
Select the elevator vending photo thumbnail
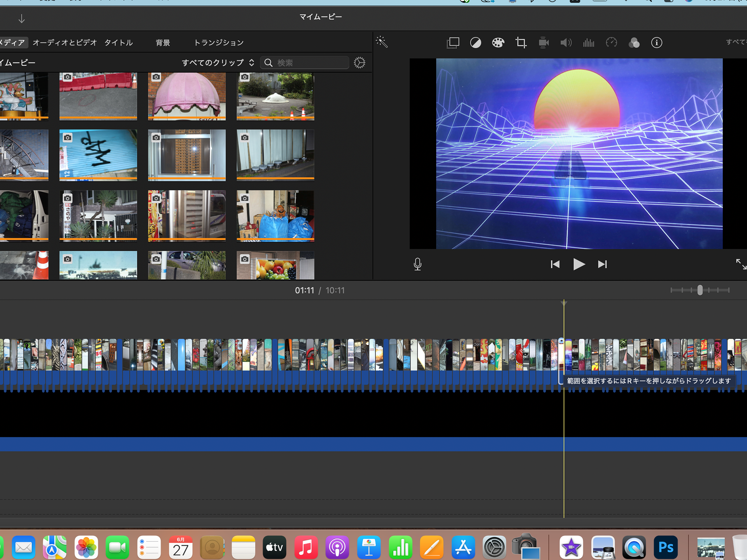[187, 216]
